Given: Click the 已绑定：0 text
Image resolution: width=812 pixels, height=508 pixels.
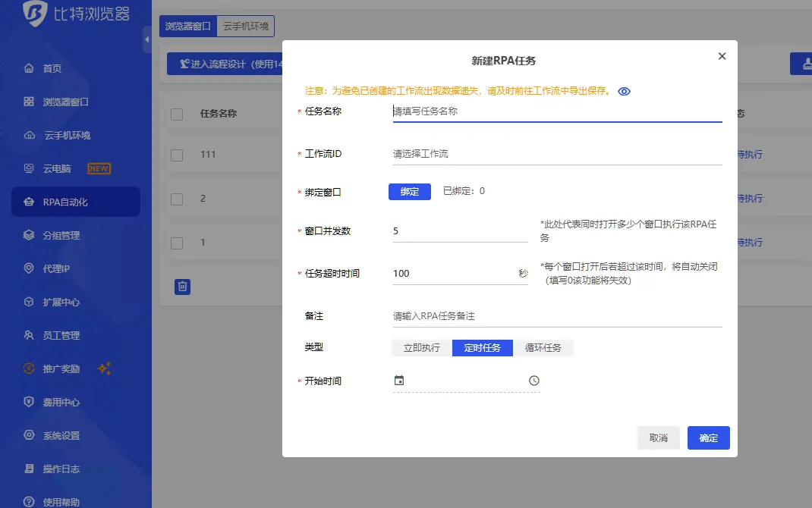Looking at the screenshot, I should 464,191.
